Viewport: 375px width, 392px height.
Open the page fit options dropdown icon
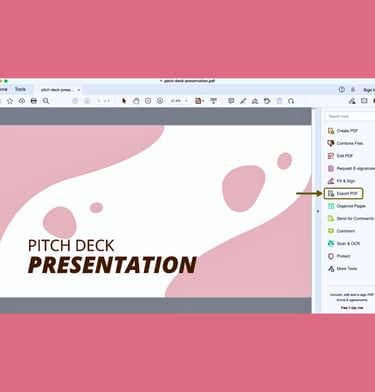coord(199,101)
